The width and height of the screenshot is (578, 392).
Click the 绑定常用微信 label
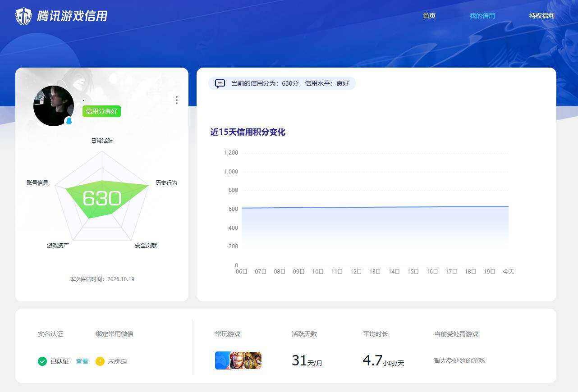click(115, 334)
